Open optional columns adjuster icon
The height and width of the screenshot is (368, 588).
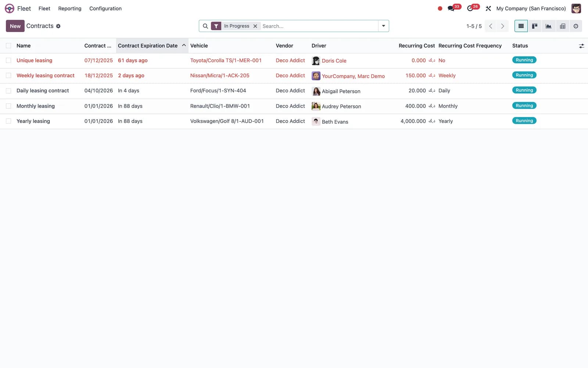[581, 46]
